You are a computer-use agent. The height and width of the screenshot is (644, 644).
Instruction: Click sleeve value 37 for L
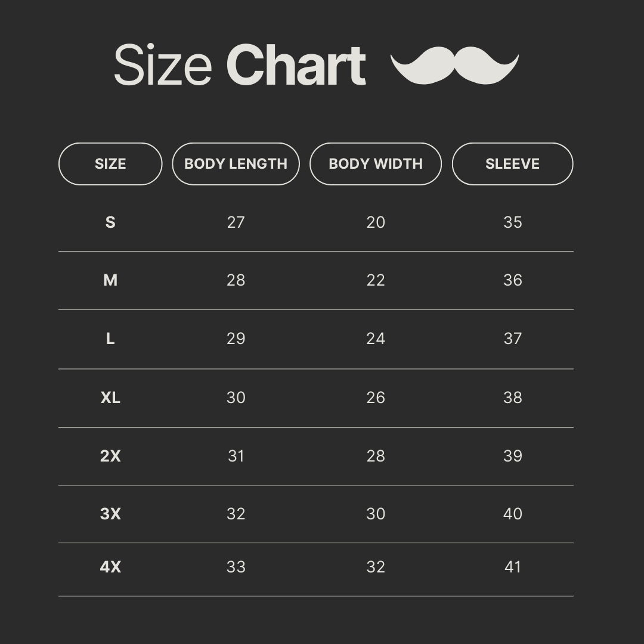pyautogui.click(x=513, y=339)
